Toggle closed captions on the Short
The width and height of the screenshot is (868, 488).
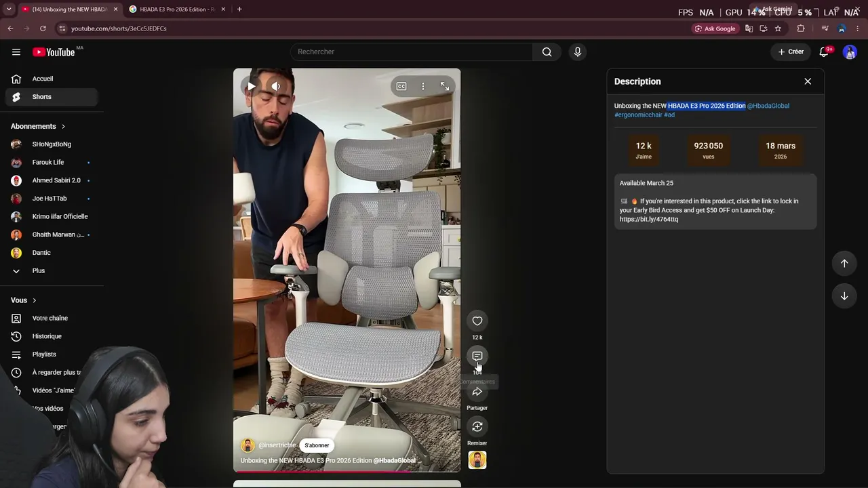(x=401, y=86)
